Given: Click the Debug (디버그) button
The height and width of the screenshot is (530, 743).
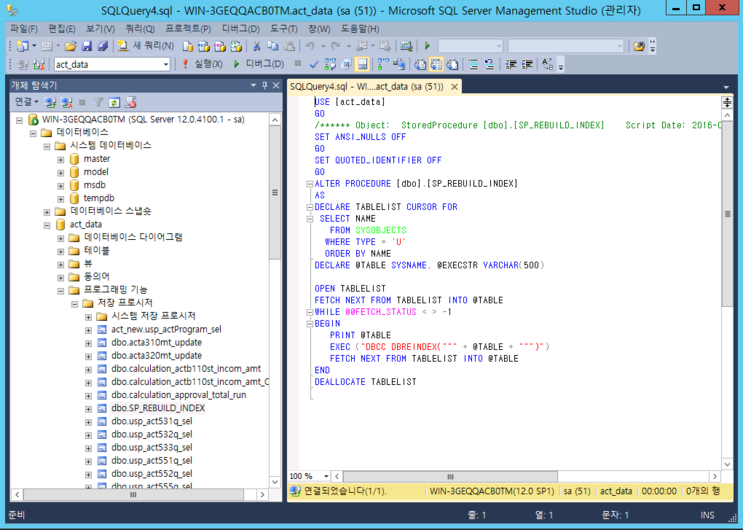Looking at the screenshot, I should (259, 64).
